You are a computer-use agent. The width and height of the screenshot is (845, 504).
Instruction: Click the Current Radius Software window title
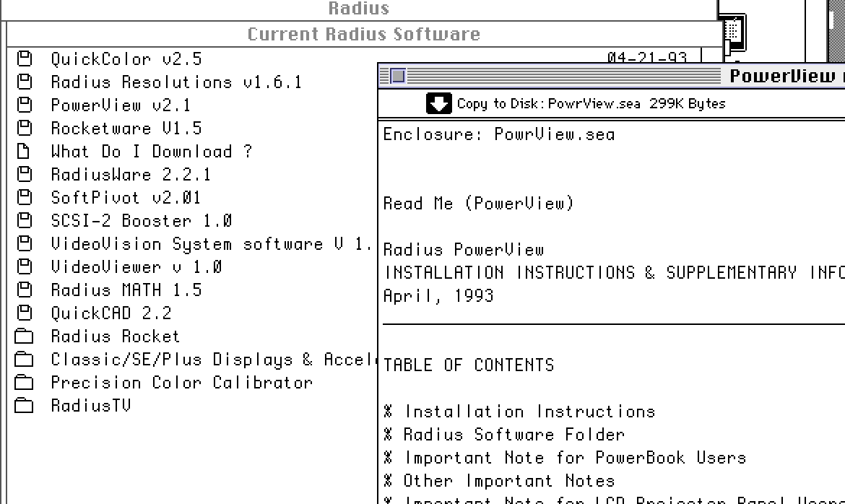[364, 34]
